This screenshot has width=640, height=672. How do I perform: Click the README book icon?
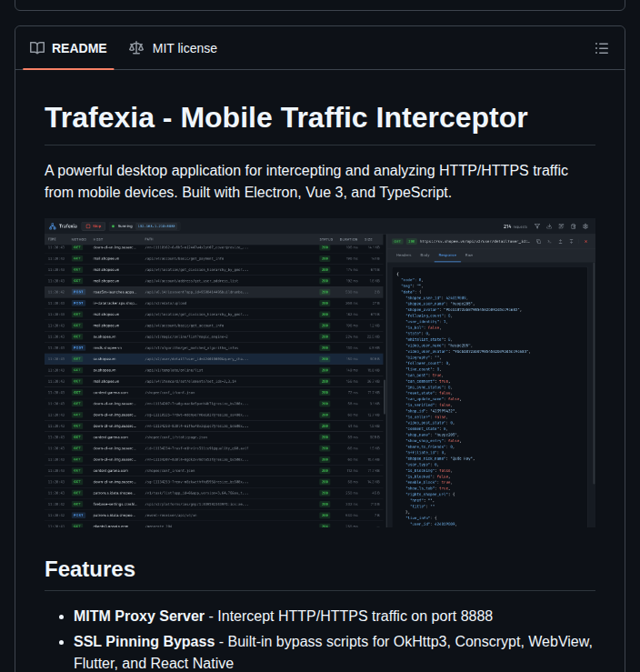[x=37, y=48]
